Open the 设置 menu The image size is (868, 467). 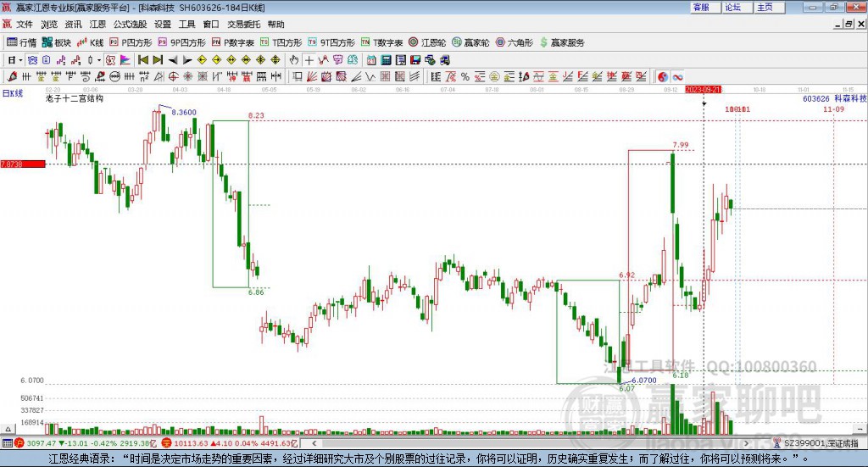163,25
